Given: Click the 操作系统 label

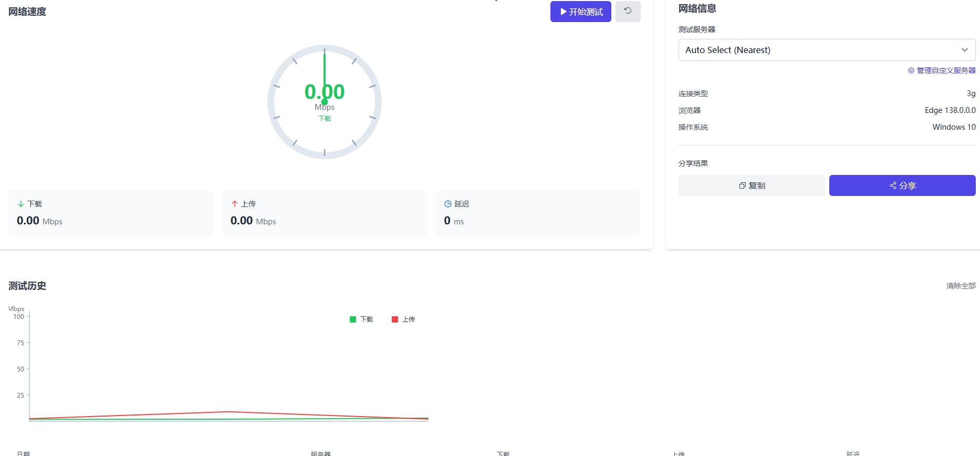Looking at the screenshot, I should click(693, 127).
